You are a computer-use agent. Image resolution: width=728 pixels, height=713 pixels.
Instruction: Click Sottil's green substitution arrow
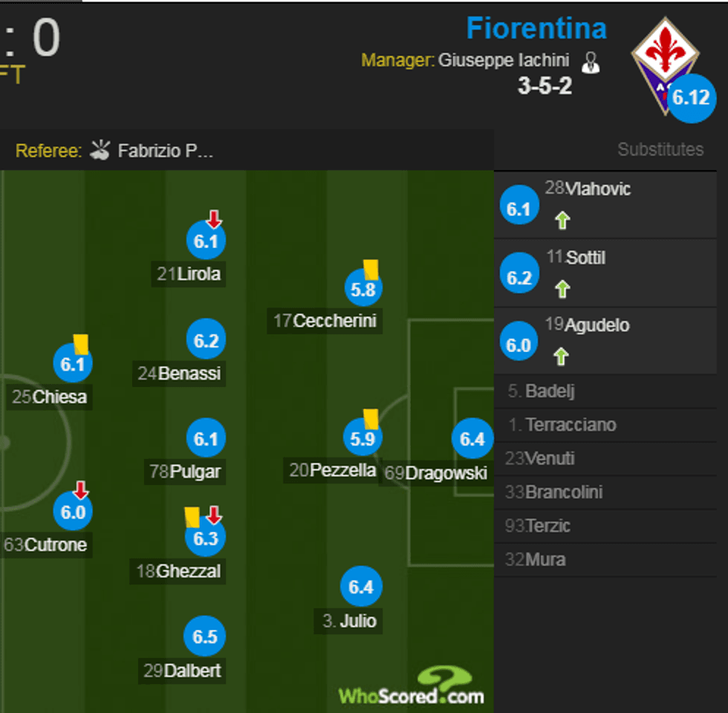coord(562,289)
